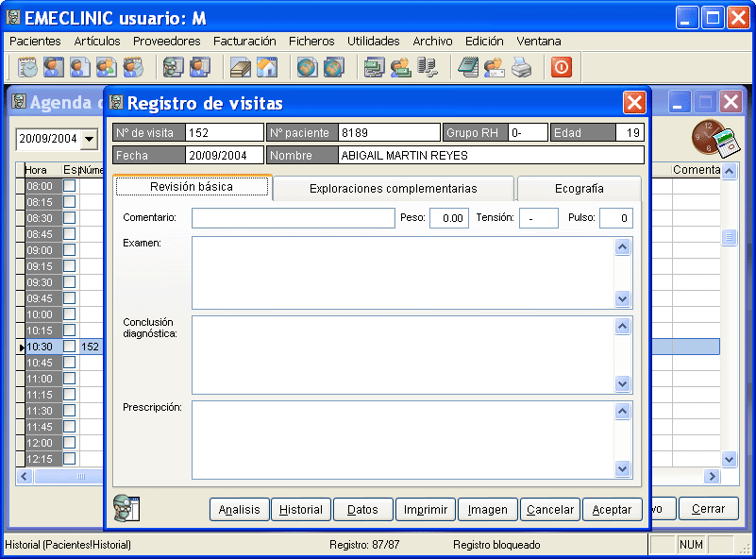Image resolution: width=756 pixels, height=559 pixels.
Task: Click the patient stacked-windows toolbar icon
Action: tap(199, 67)
